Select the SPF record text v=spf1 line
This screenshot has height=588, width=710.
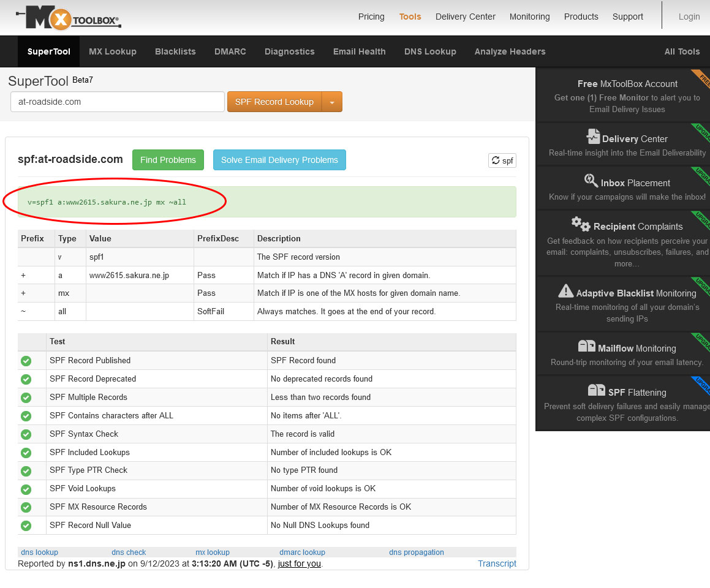point(107,202)
